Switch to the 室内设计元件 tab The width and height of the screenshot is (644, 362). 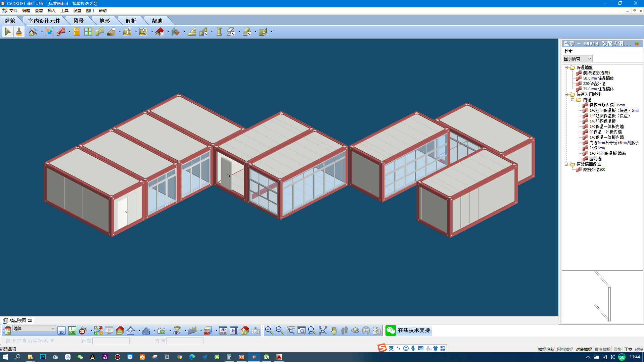[x=44, y=21]
